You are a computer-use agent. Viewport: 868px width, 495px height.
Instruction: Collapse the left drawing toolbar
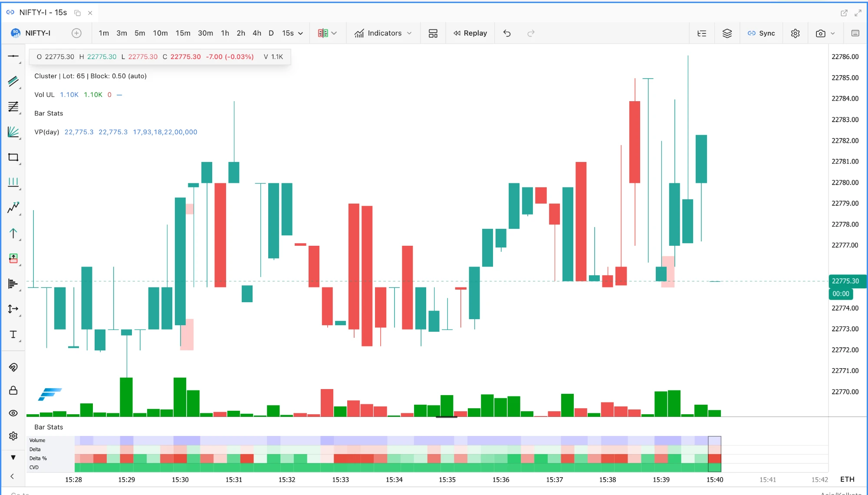[x=12, y=476]
